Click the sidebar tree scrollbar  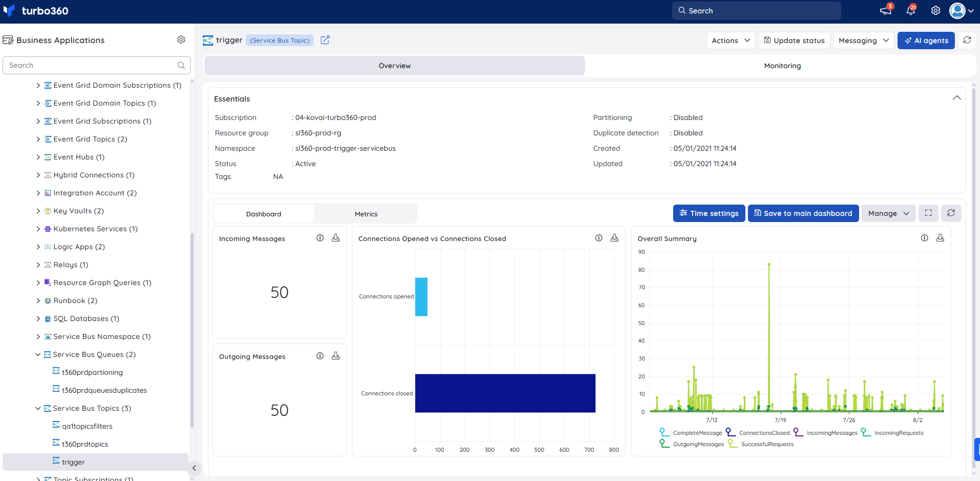tap(192, 331)
